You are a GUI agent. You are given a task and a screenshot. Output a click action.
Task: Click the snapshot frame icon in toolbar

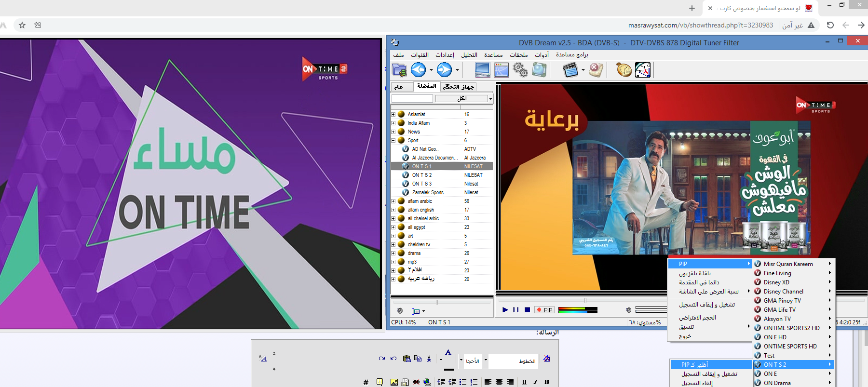(539, 70)
